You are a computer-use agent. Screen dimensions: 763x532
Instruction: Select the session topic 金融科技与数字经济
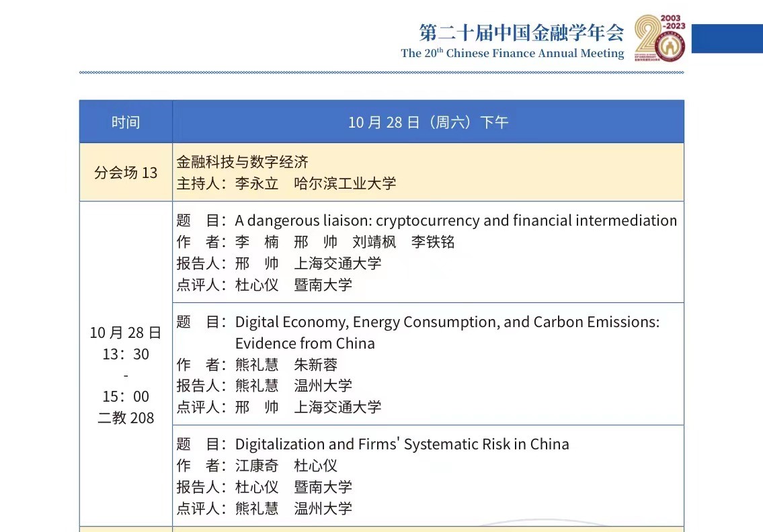pyautogui.click(x=242, y=161)
